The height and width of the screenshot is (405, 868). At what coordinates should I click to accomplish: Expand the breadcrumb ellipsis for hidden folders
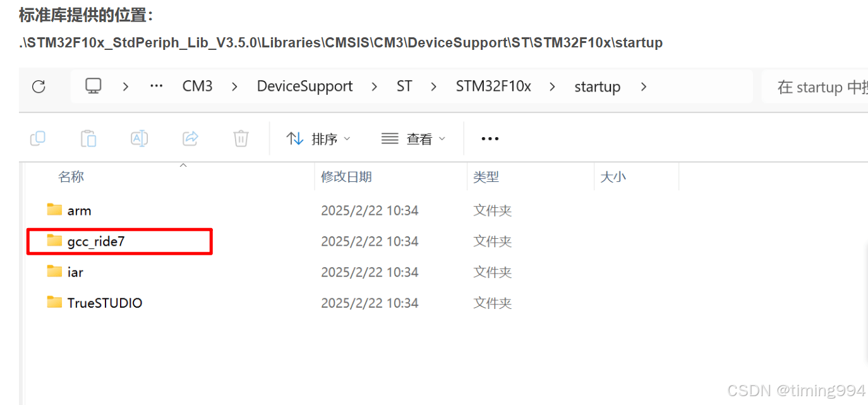tap(156, 87)
